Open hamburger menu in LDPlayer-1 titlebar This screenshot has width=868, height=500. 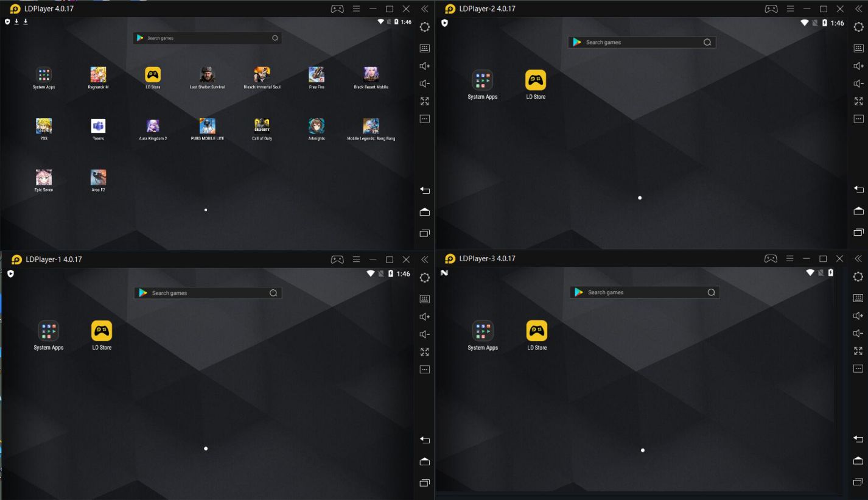click(357, 259)
